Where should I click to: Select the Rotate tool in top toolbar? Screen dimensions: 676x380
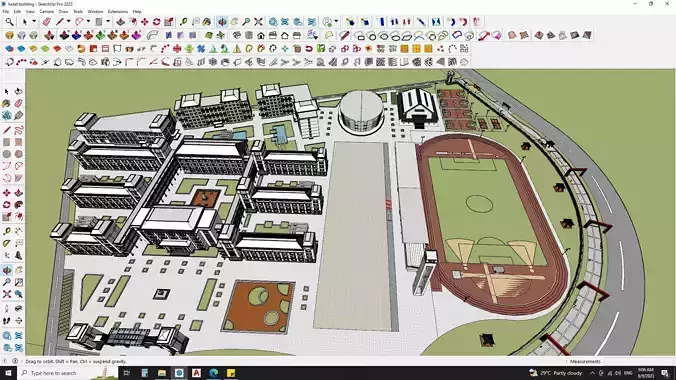click(156, 22)
